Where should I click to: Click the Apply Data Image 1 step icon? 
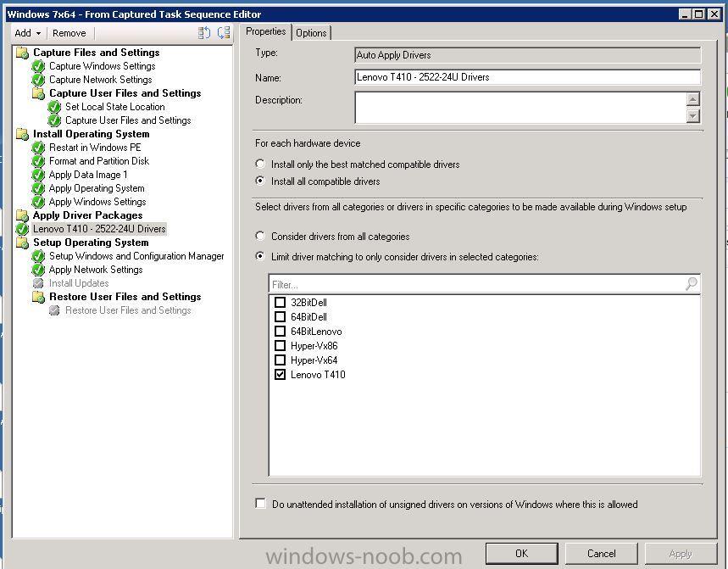click(x=38, y=176)
